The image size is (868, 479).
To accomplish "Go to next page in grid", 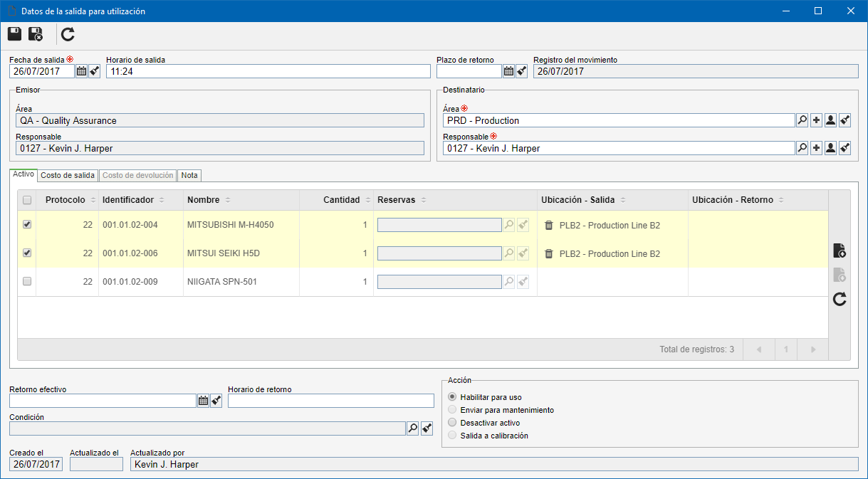I will [812, 349].
